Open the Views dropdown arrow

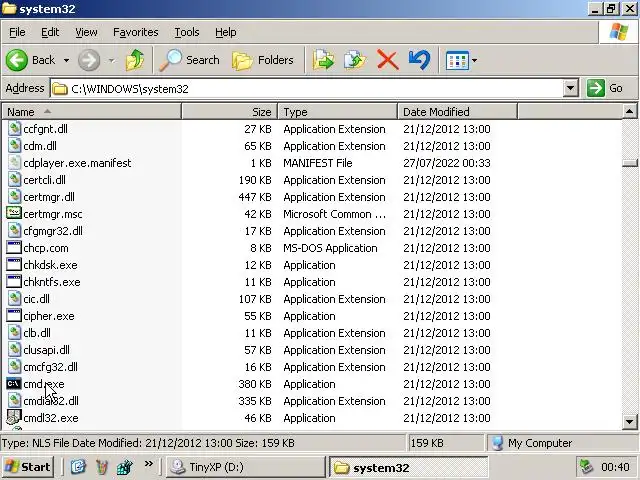(x=474, y=60)
